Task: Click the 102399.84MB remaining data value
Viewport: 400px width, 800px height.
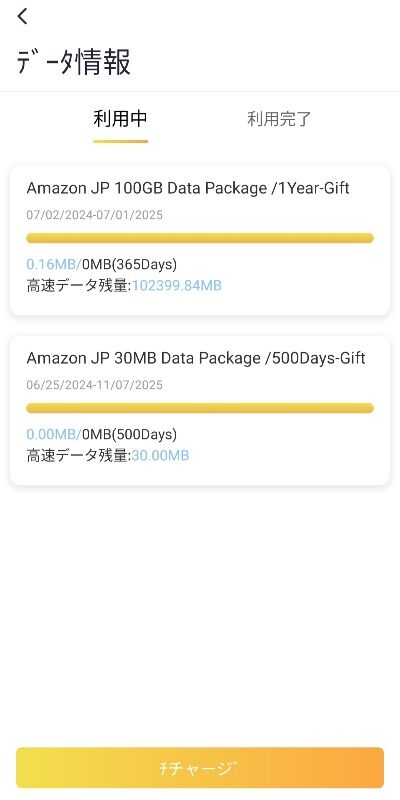Action: point(177,286)
